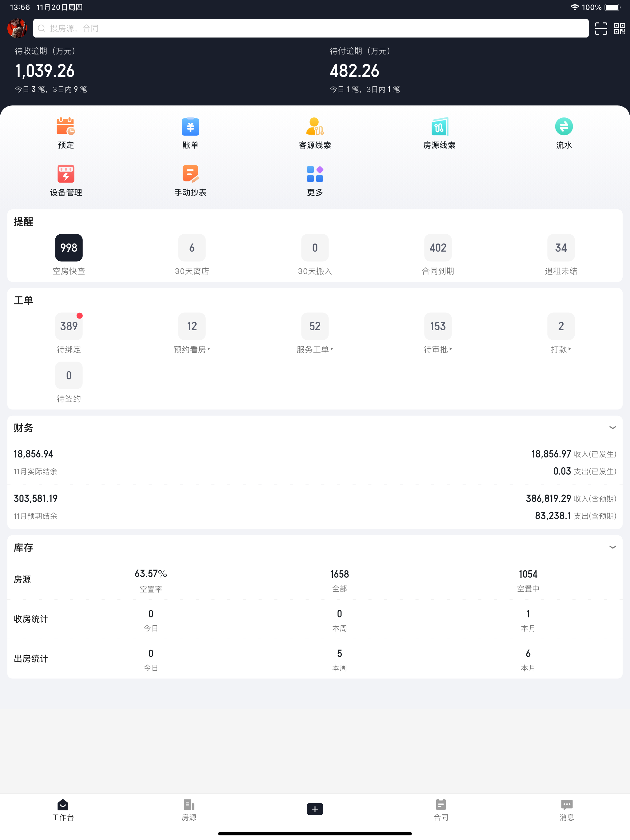
Task: Tap 11月实际结余 value 18,856.94
Action: coord(34,454)
